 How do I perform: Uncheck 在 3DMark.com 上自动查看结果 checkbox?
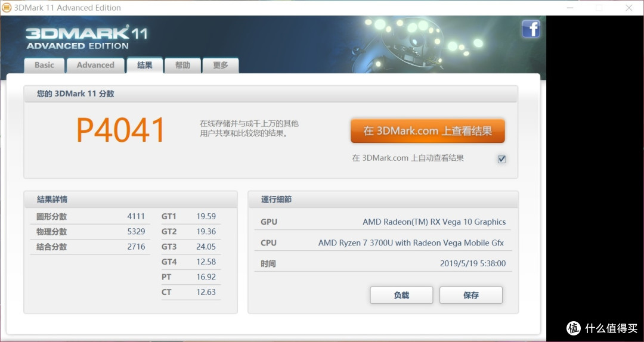tap(501, 159)
